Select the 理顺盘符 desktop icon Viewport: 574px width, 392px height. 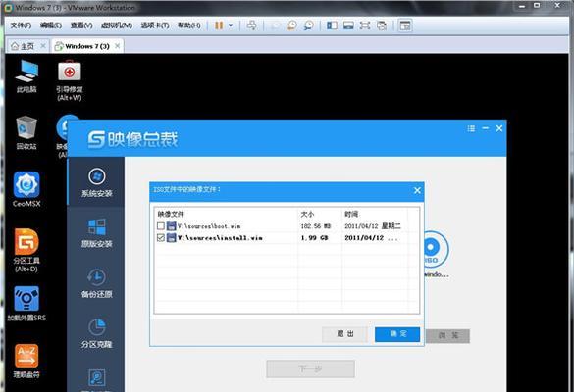26,361
